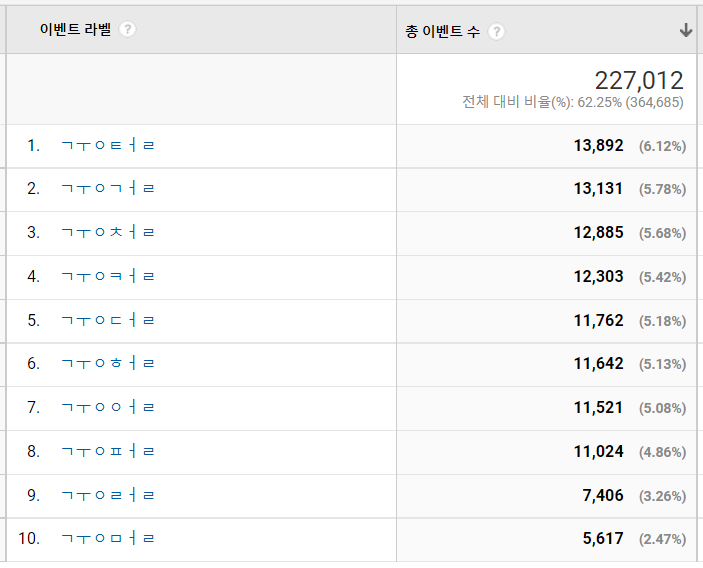This screenshot has width=703, height=568.
Task: Select the value 13,131 in row 2
Action: click(599, 188)
